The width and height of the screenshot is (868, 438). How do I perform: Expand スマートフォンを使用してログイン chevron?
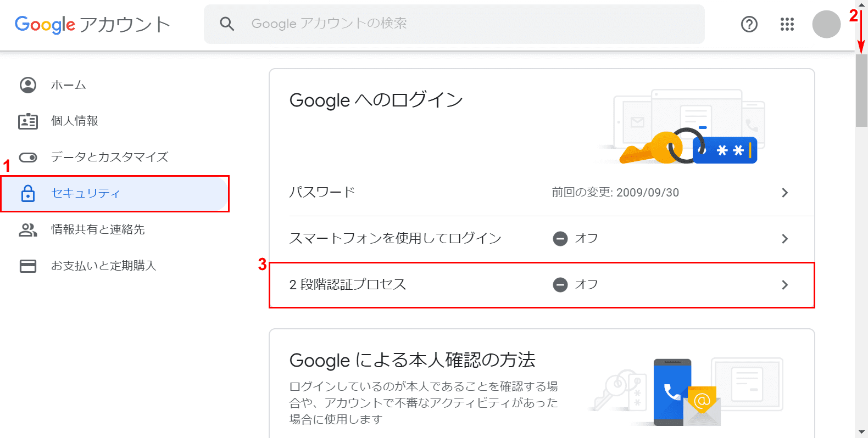785,239
